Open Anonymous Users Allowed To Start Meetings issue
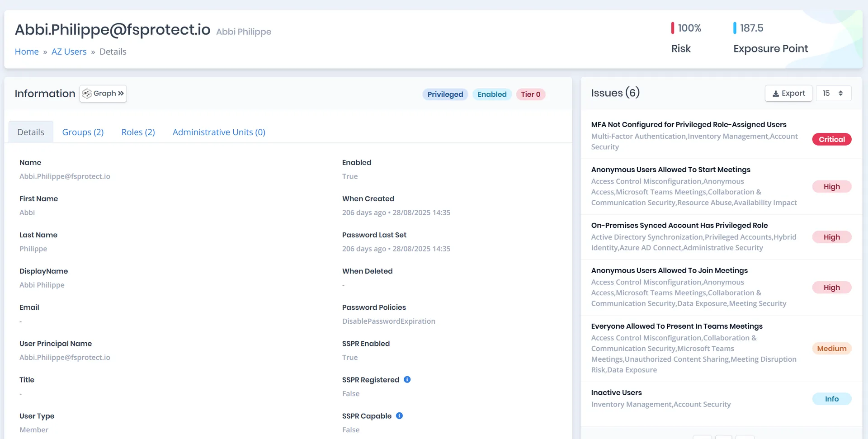This screenshot has height=439, width=868. [670, 170]
